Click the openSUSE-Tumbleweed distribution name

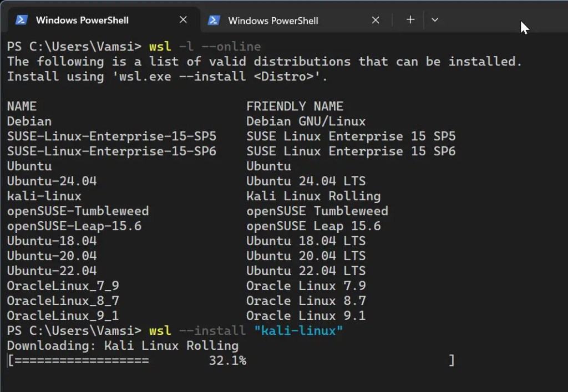78,211
